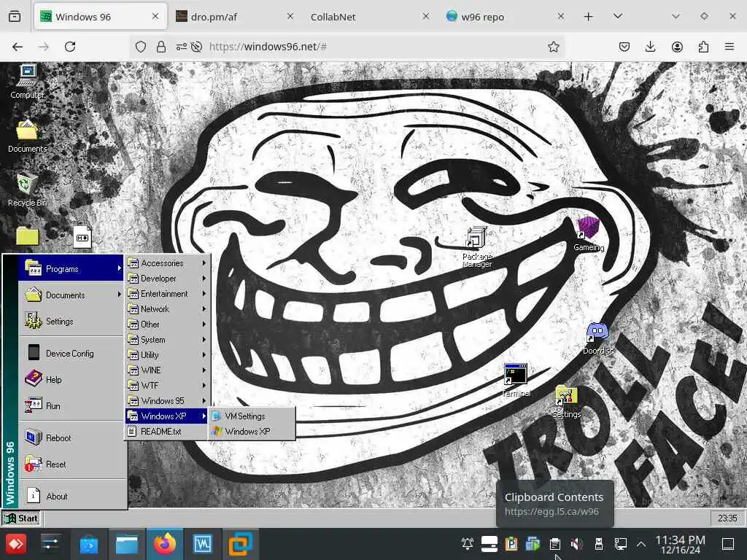Open the Settings desktop shortcut
Image resolution: width=747 pixels, height=560 pixels.
pyautogui.click(x=566, y=402)
